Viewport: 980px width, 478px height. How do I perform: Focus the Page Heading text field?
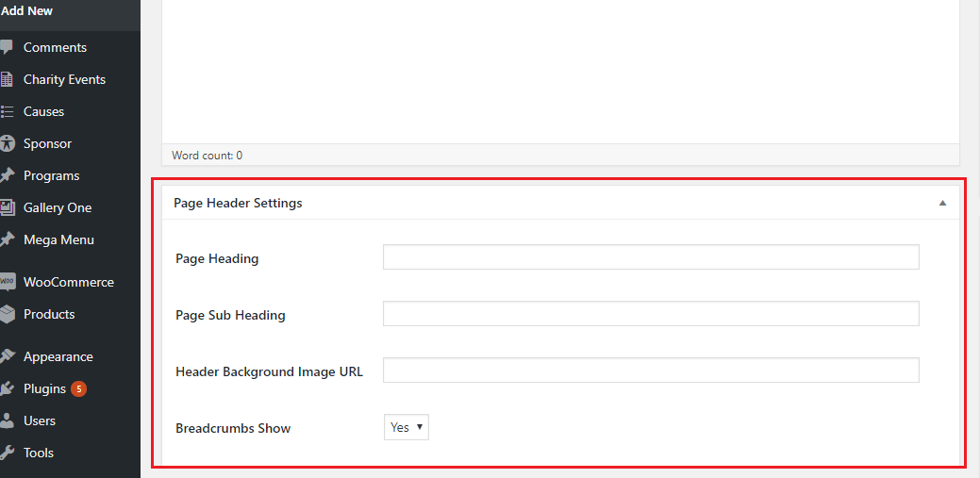(x=651, y=257)
